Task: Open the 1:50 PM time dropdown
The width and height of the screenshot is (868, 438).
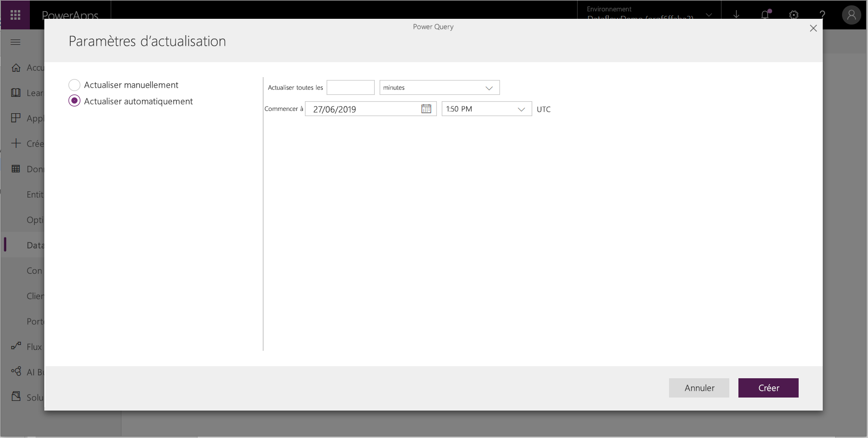Action: (522, 109)
